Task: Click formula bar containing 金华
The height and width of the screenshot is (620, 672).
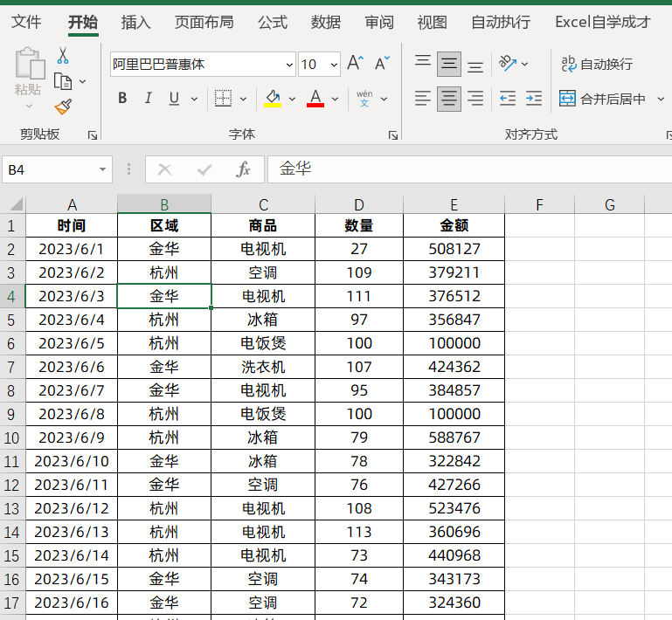Action: point(470,169)
